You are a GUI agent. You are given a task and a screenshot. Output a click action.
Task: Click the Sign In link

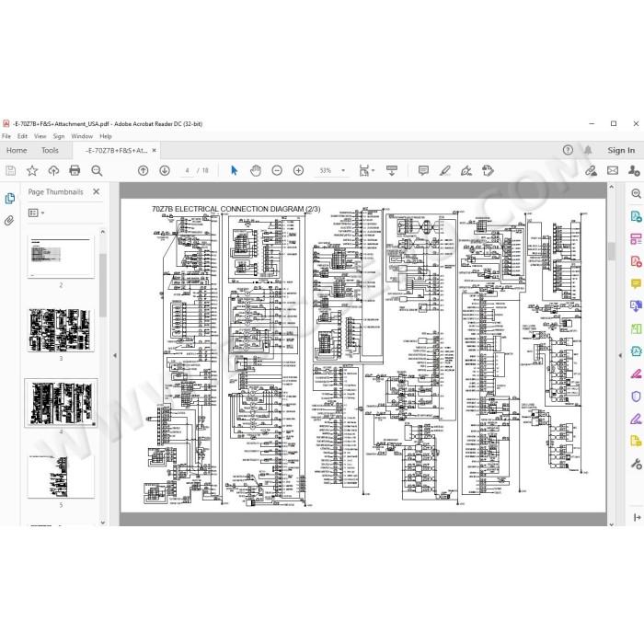621,150
